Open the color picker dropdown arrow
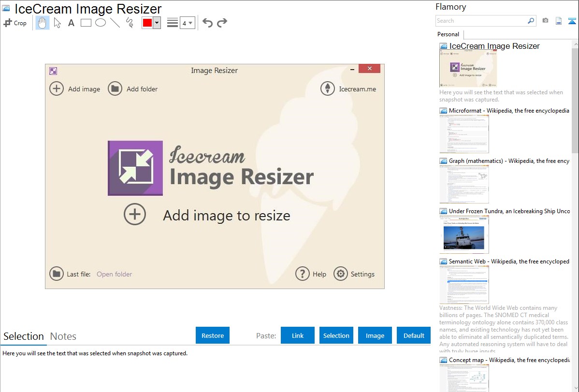Image resolution: width=579 pixels, height=392 pixels. click(x=157, y=23)
